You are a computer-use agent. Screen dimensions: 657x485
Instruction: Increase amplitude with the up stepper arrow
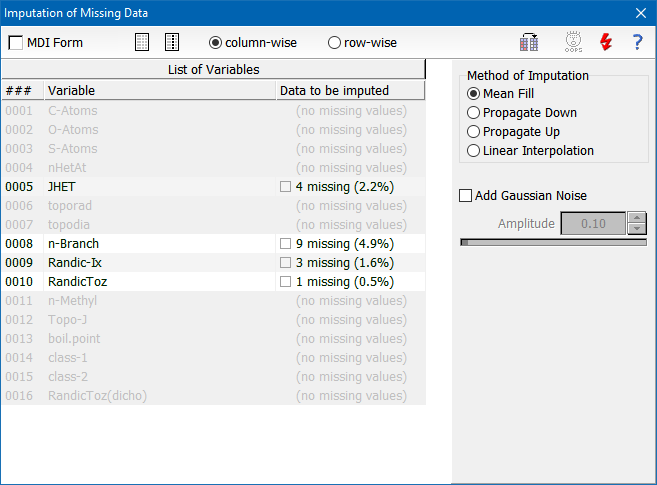coord(637,218)
